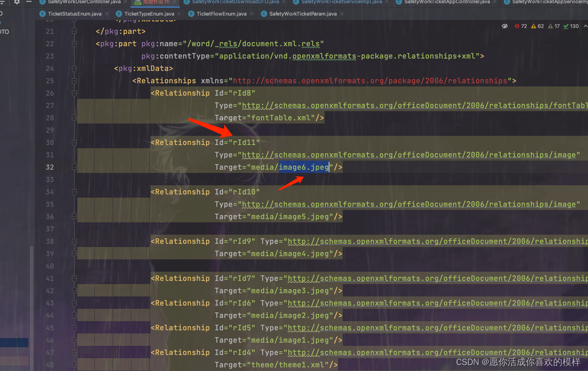Close the TicketFlowEnum.java tab
The width and height of the screenshot is (588, 371).
(x=252, y=14)
